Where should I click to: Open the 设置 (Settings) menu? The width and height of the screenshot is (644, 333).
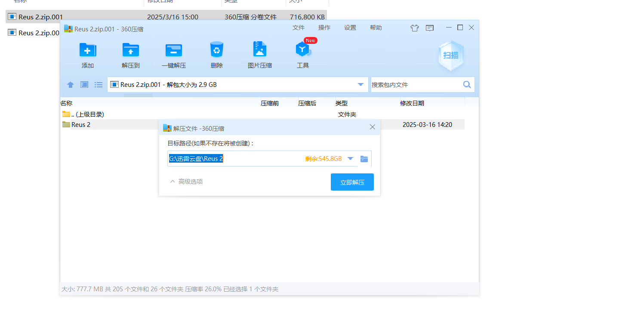[350, 28]
